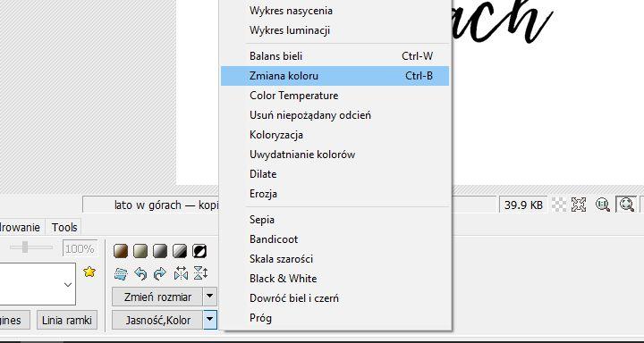The height and width of the screenshot is (343, 644).
Task: Click the 100% percentage field
Action: (80, 248)
